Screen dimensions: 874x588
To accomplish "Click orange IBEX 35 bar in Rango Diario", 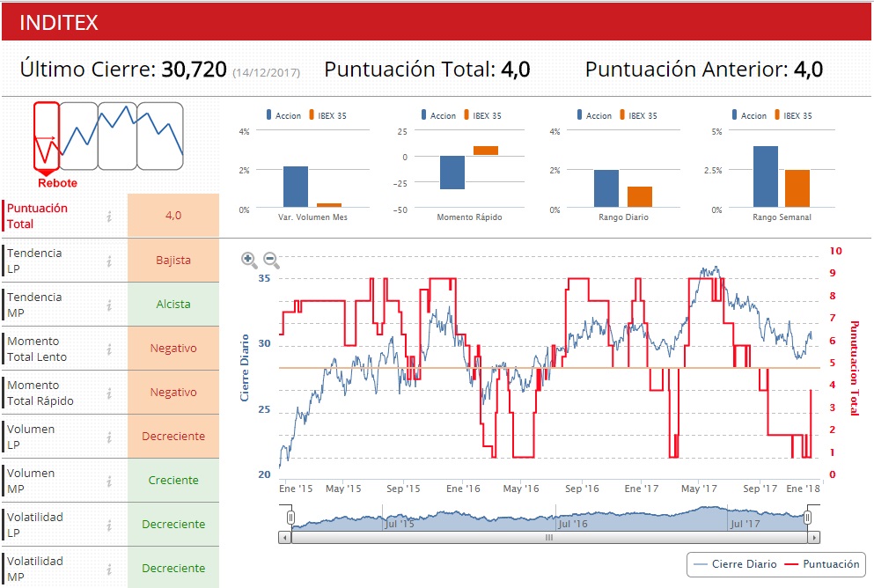I will [640, 197].
